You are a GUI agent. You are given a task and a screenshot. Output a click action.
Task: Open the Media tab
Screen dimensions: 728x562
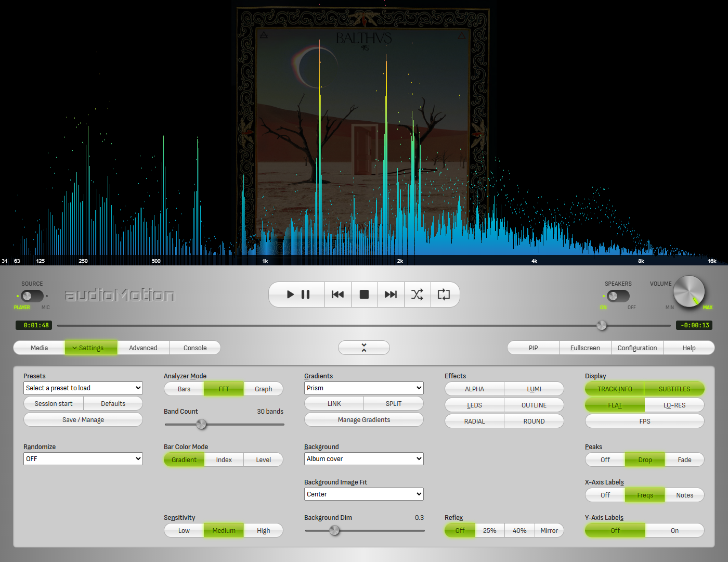pos(40,348)
